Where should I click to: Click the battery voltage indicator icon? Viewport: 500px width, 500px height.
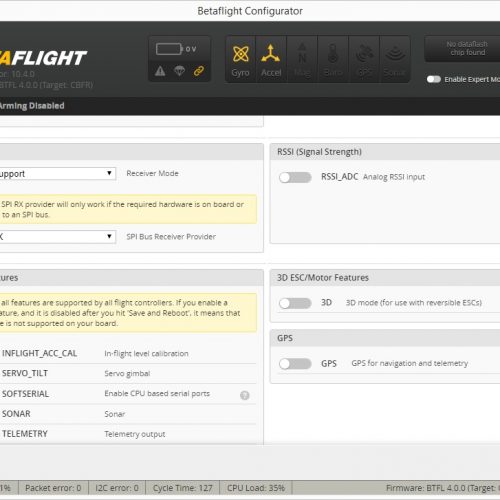click(x=169, y=49)
